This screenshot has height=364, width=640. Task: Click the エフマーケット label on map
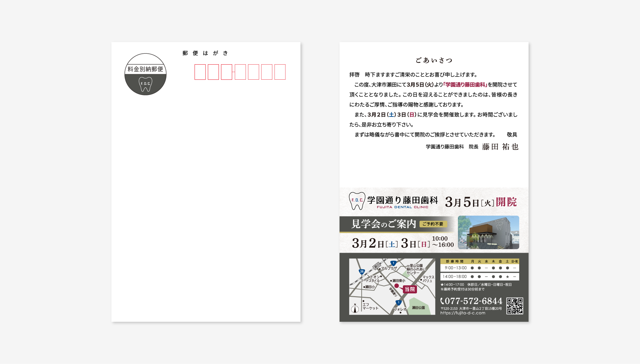pos(370,306)
